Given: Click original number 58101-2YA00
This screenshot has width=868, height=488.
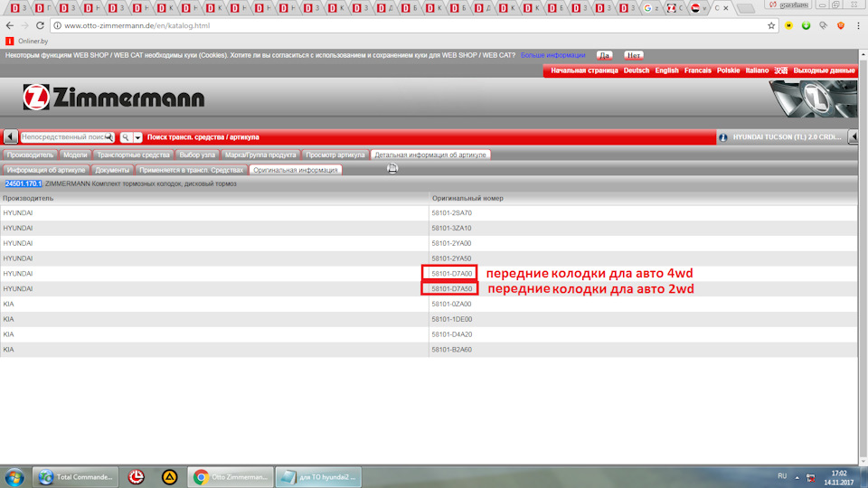Looking at the screenshot, I should point(452,243).
